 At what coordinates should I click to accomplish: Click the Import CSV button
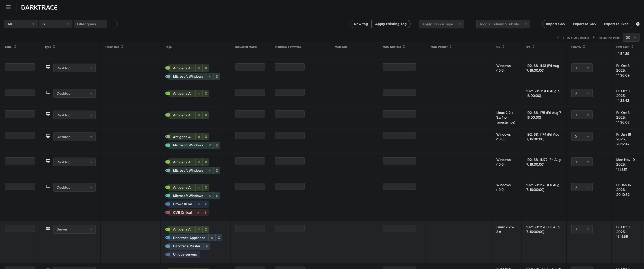point(556,24)
